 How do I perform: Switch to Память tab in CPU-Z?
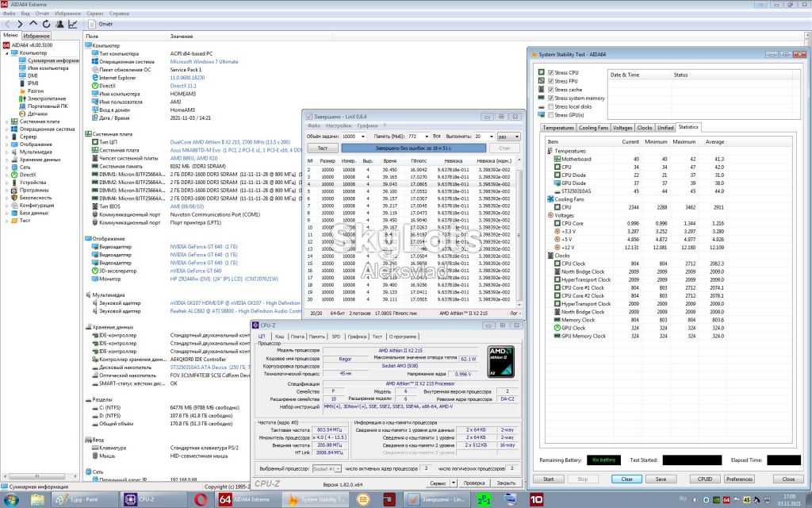[x=316, y=337]
